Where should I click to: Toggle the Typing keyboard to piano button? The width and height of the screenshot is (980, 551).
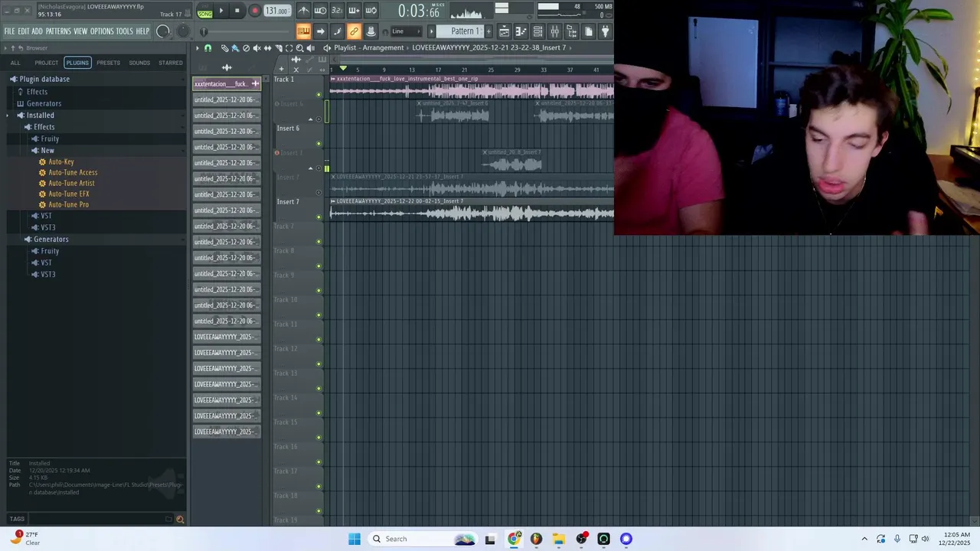[304, 31]
